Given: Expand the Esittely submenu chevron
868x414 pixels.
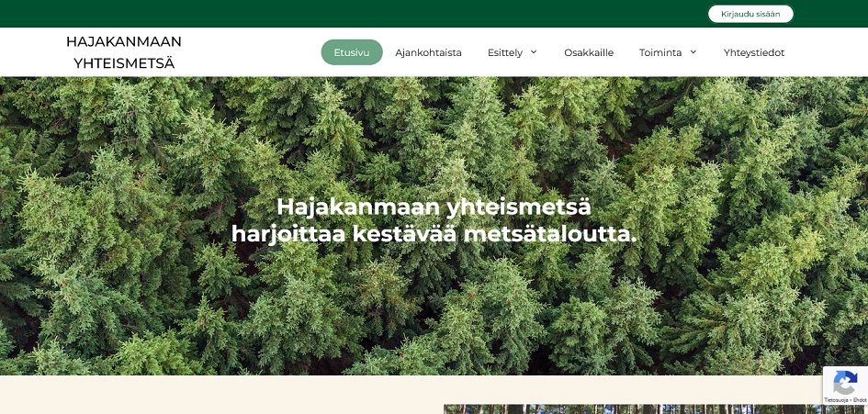Looking at the screenshot, I should click(534, 52).
